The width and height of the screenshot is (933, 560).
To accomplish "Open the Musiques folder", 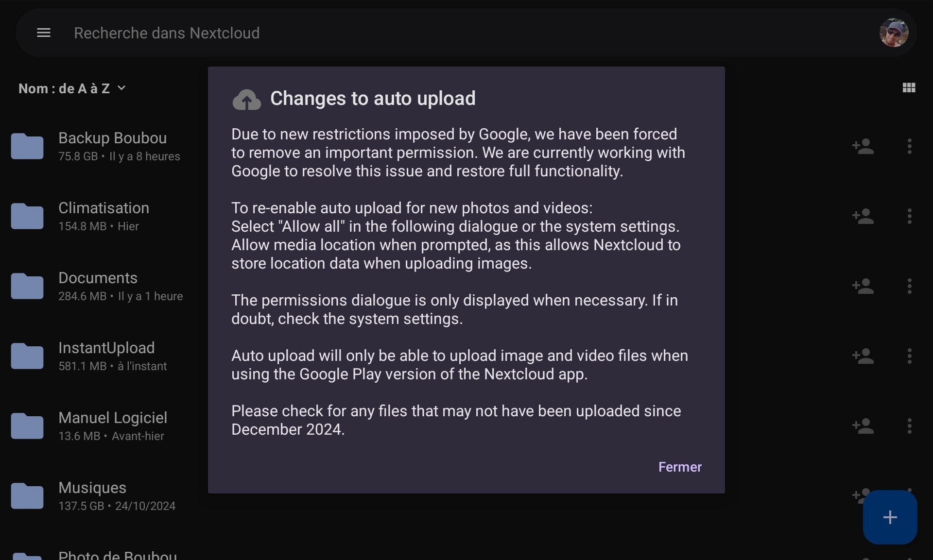I will 92,488.
